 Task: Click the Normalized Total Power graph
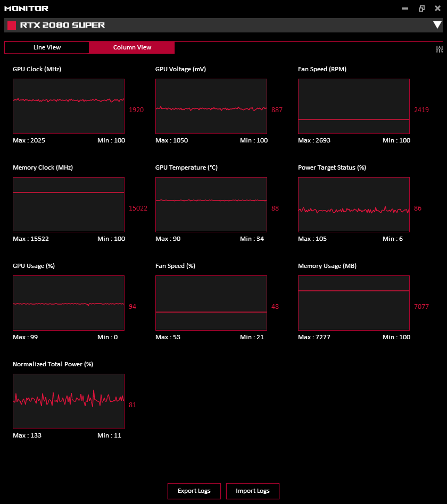point(69,401)
